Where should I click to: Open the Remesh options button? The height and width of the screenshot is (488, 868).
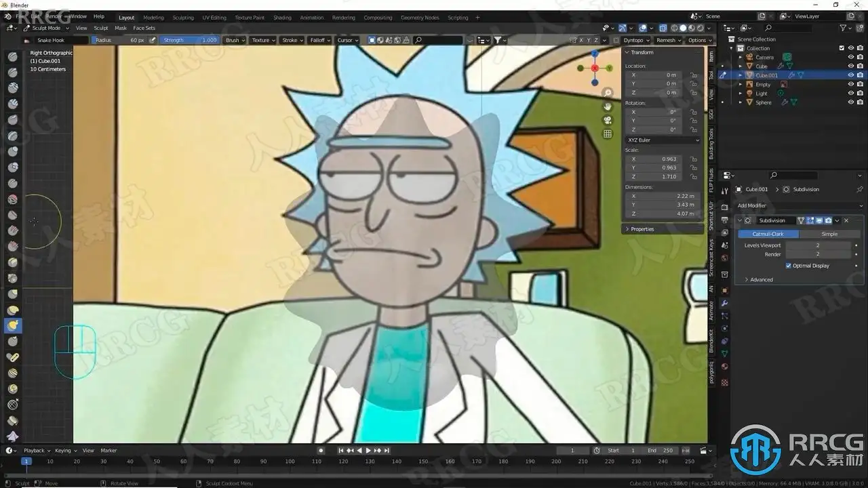click(668, 40)
